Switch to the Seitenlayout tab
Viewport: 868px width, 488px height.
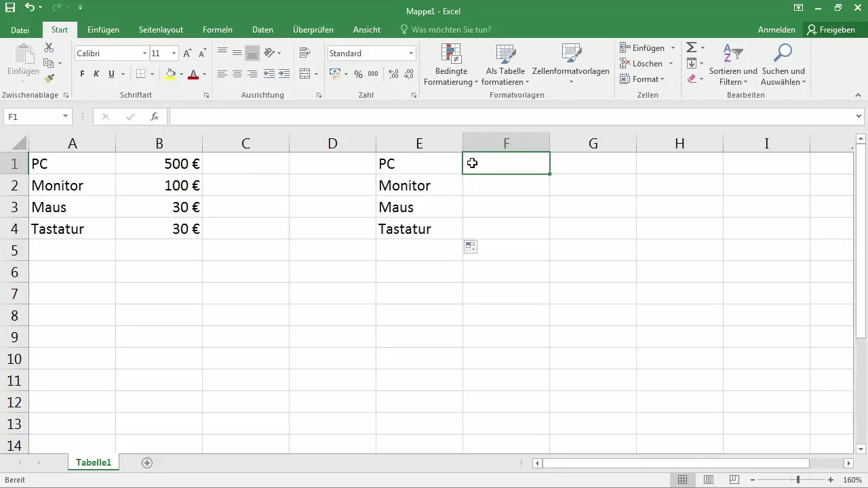point(161,30)
